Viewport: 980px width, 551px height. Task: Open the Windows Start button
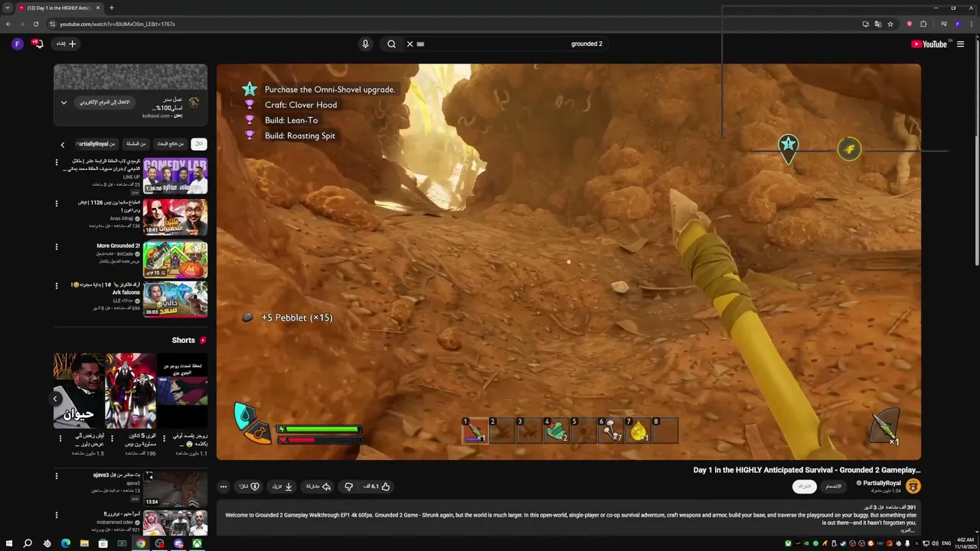click(x=8, y=543)
